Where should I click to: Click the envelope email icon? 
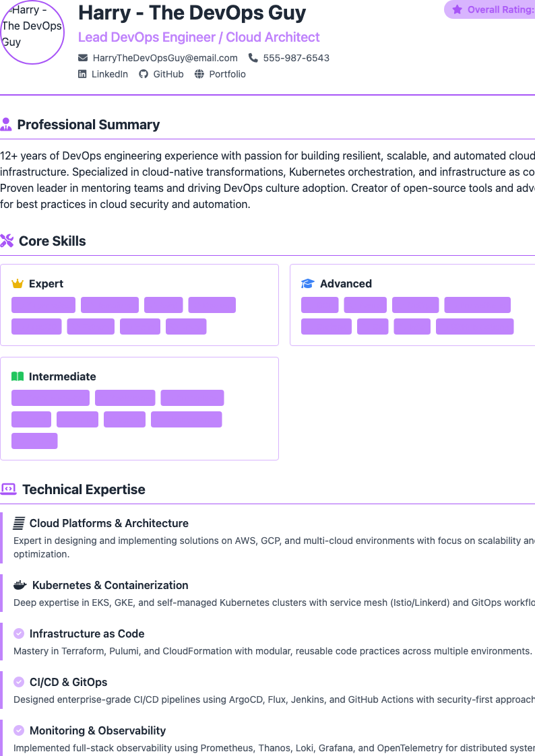point(83,58)
